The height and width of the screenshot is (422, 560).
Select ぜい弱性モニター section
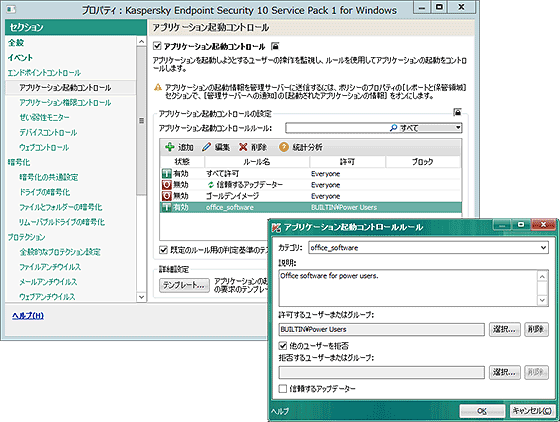[x=44, y=117]
